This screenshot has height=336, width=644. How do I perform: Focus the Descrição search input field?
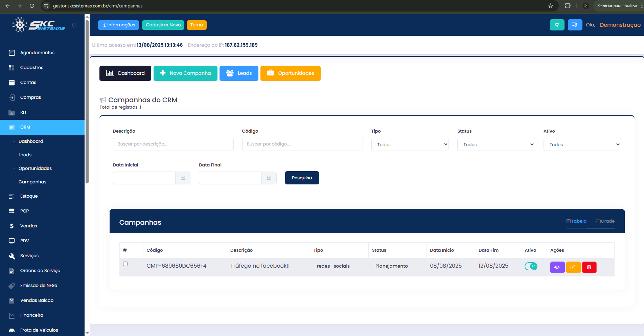[173, 144]
